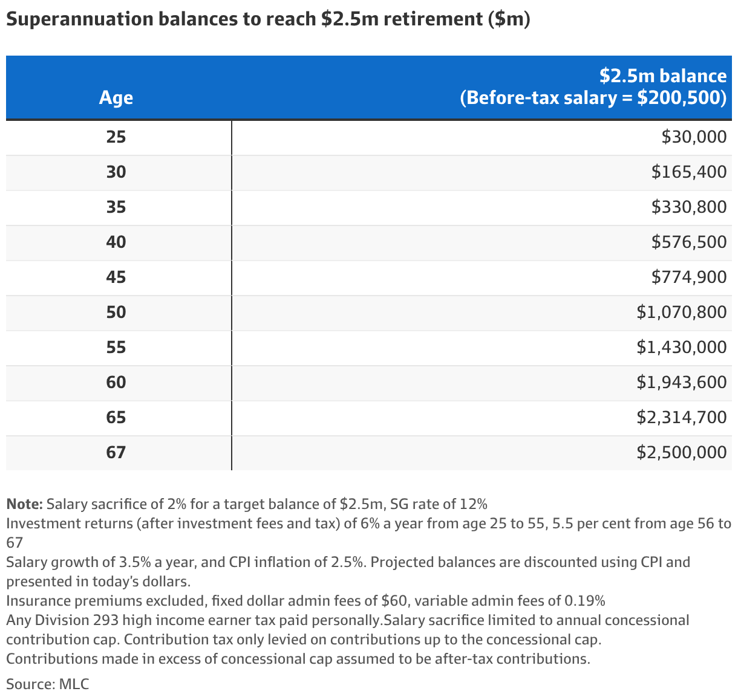Select the age 45 row label
This screenshot has width=738, height=700.
pos(116,277)
